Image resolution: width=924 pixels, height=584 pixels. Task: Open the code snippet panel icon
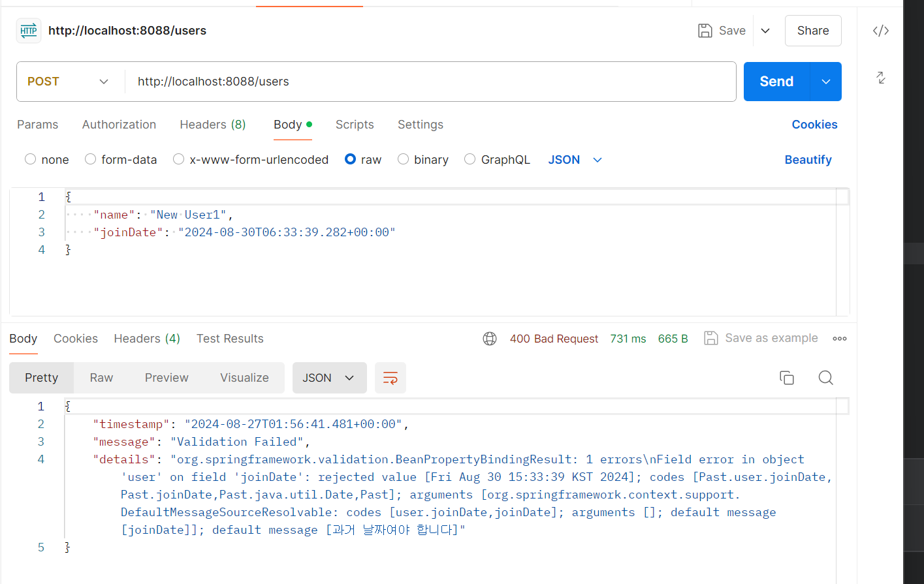pyautogui.click(x=881, y=31)
